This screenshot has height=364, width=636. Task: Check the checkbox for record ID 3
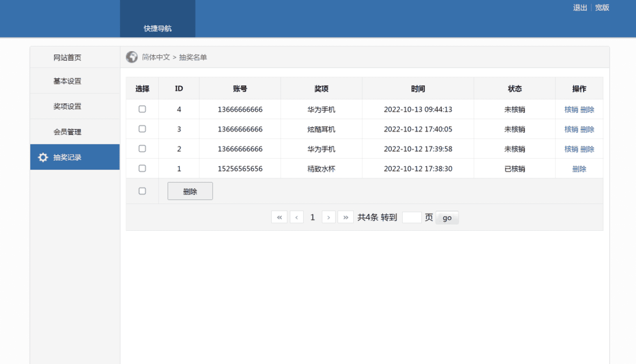click(142, 129)
